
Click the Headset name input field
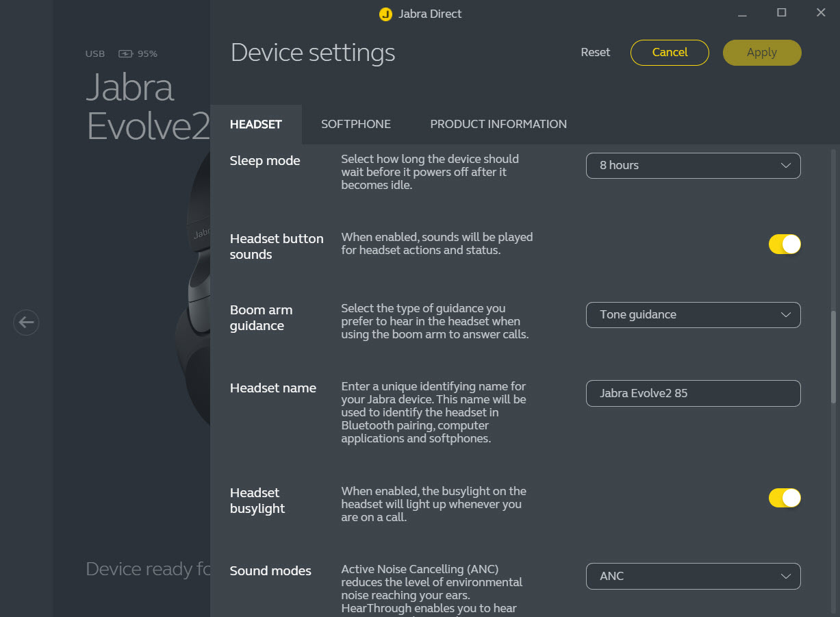pos(693,394)
